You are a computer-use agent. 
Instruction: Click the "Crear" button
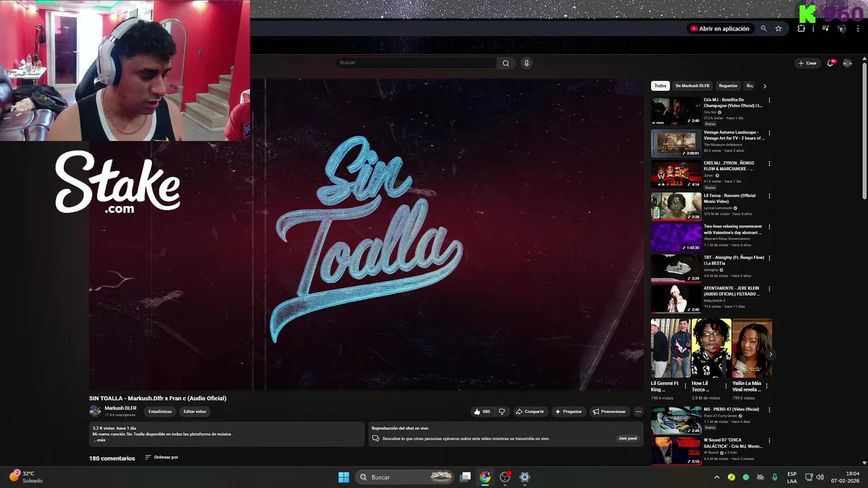click(x=808, y=63)
